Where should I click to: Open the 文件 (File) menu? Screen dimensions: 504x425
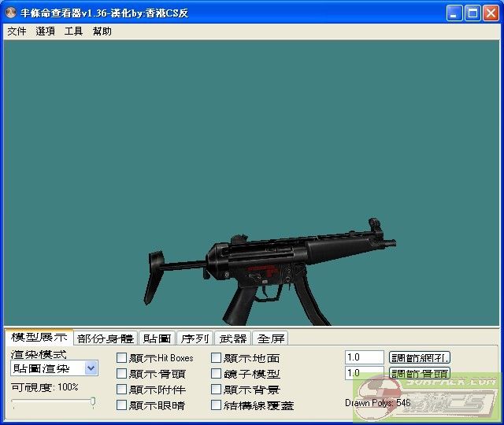pyautogui.click(x=17, y=31)
